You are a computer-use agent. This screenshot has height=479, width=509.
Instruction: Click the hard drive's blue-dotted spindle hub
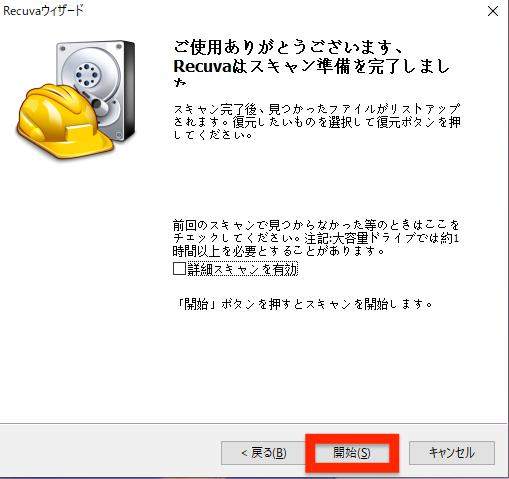(x=87, y=76)
